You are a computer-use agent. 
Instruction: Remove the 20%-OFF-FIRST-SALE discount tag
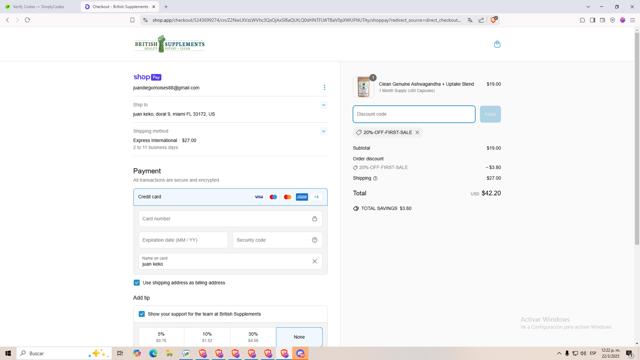click(417, 132)
